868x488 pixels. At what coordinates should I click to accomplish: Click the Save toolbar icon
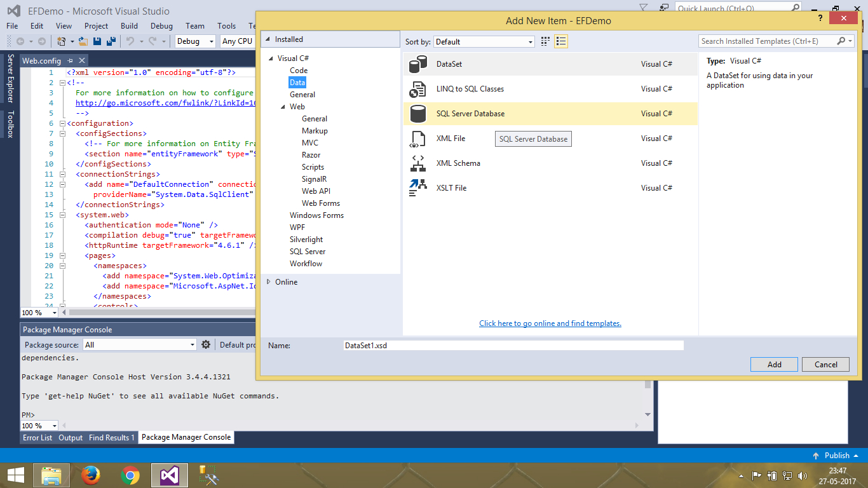point(97,41)
